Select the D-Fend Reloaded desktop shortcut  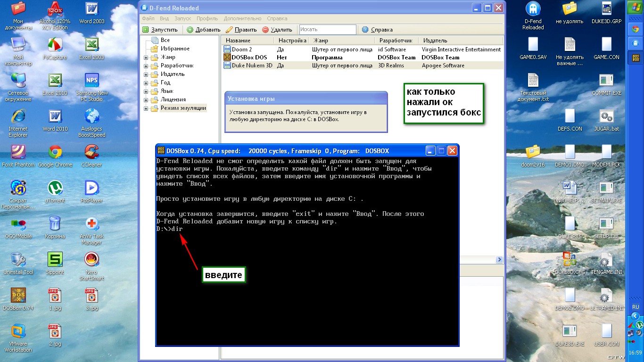[x=533, y=9]
